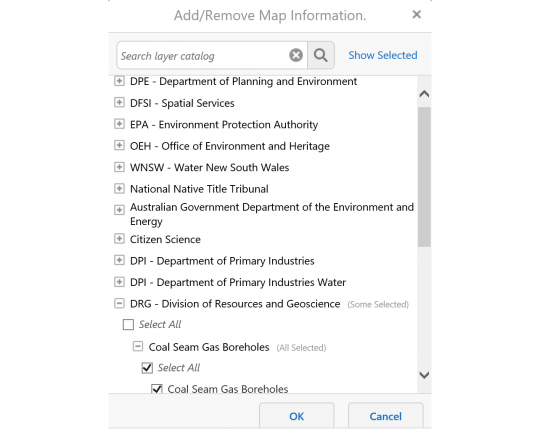Clear the search layer catalog field
The height and width of the screenshot is (429, 540).
296,55
